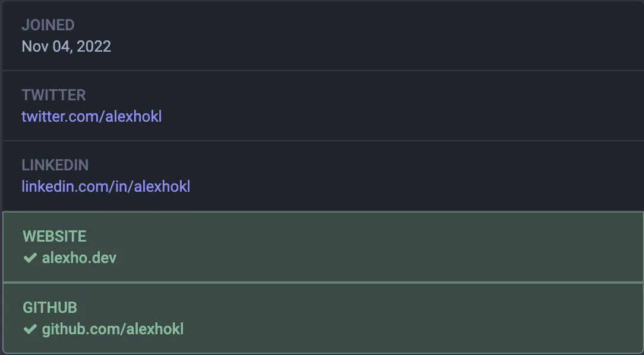This screenshot has width=644, height=355.
Task: Visit the alexho.dev website link
Action: point(79,258)
